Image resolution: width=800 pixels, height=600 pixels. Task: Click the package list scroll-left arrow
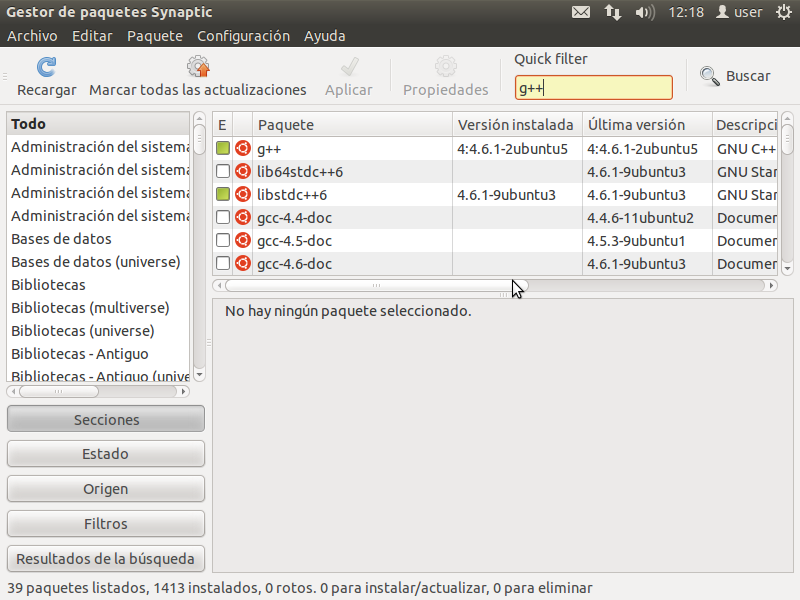coord(219,286)
